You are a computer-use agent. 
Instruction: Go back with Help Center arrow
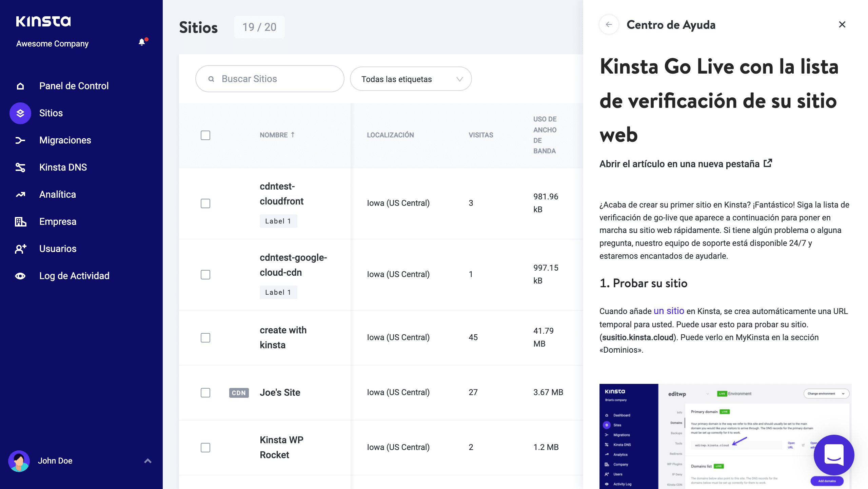click(609, 24)
